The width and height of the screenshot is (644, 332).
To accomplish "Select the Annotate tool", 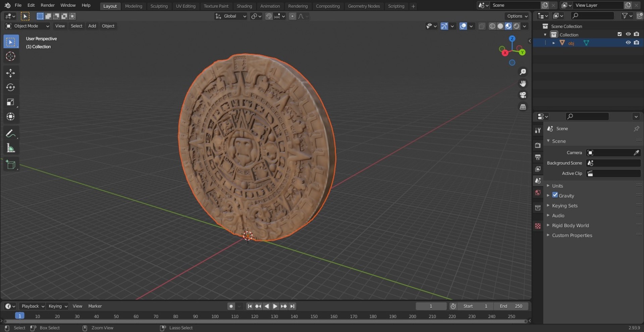I will pyautogui.click(x=11, y=134).
